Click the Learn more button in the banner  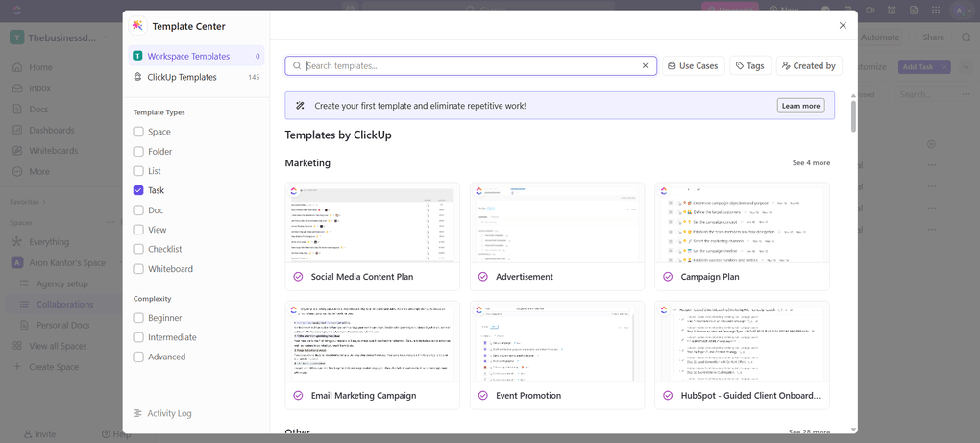pyautogui.click(x=800, y=106)
